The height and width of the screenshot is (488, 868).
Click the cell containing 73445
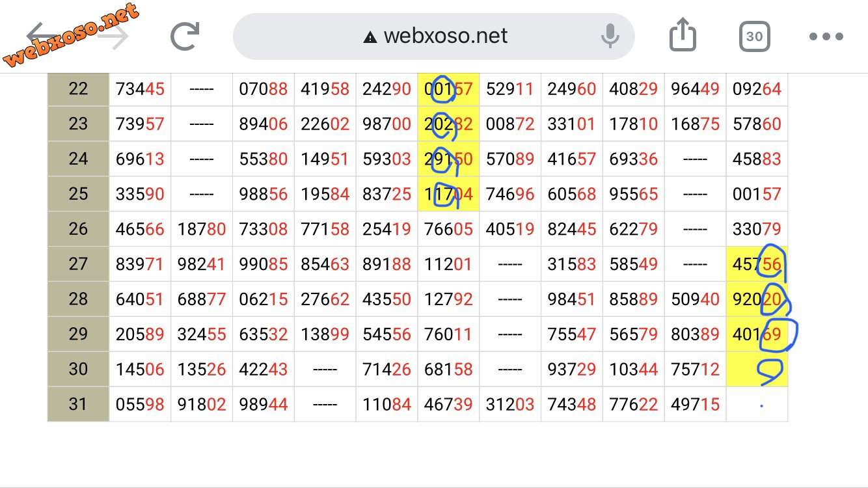140,88
